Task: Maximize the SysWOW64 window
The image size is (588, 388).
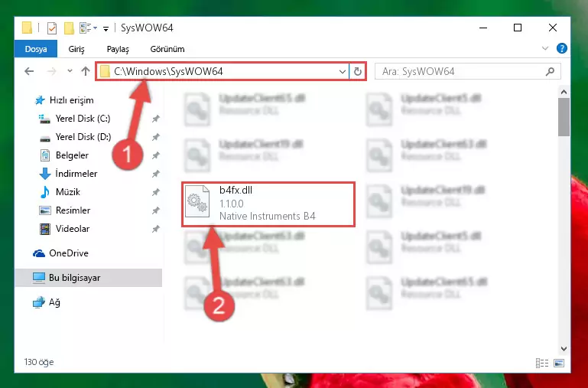Action: coord(518,28)
